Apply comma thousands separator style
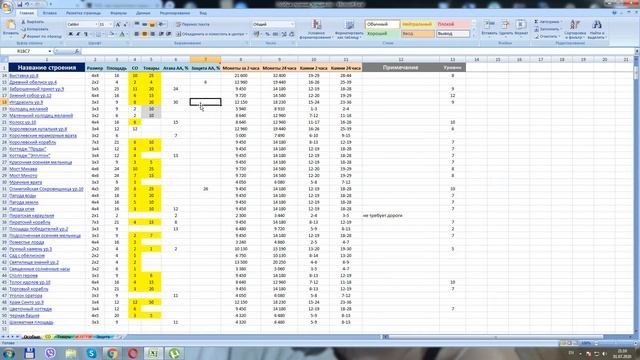Screen dimensions: 640x360 [x=276, y=34]
